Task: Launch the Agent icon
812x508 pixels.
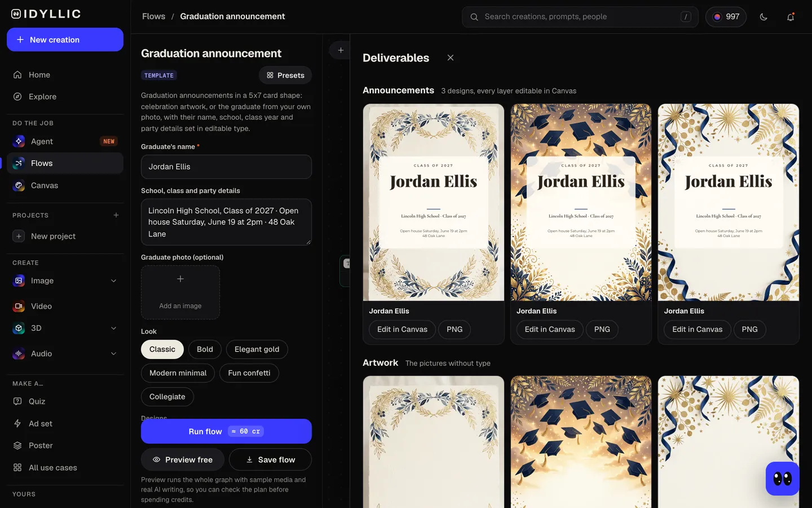Action: [x=19, y=141]
